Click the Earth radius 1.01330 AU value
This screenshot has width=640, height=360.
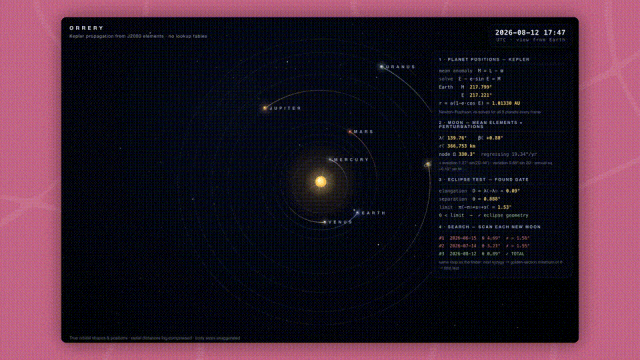tap(506, 103)
